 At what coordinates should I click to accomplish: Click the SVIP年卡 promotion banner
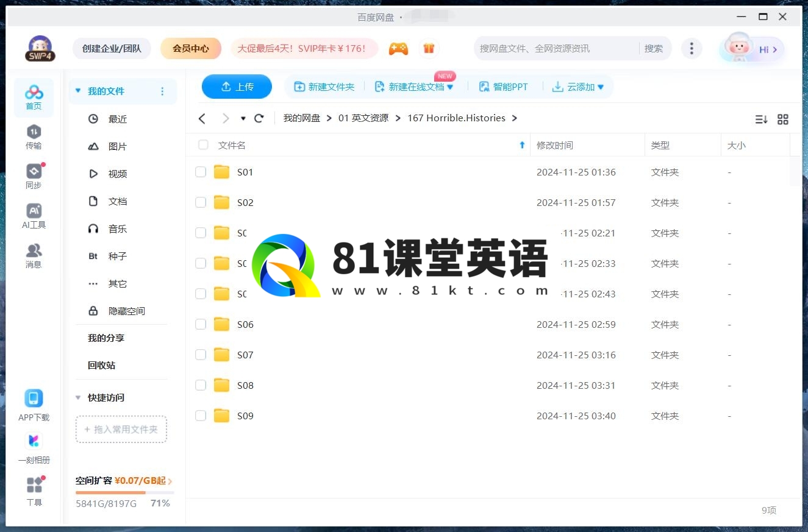304,49
